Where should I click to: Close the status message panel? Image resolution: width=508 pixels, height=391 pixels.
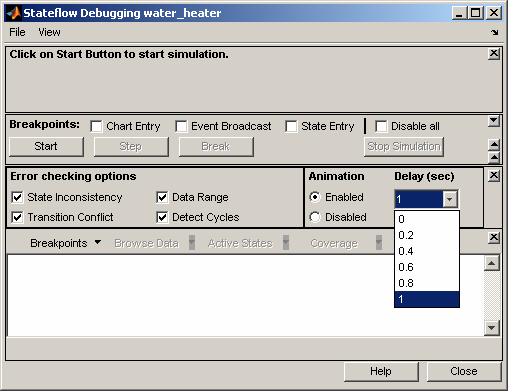click(494, 54)
